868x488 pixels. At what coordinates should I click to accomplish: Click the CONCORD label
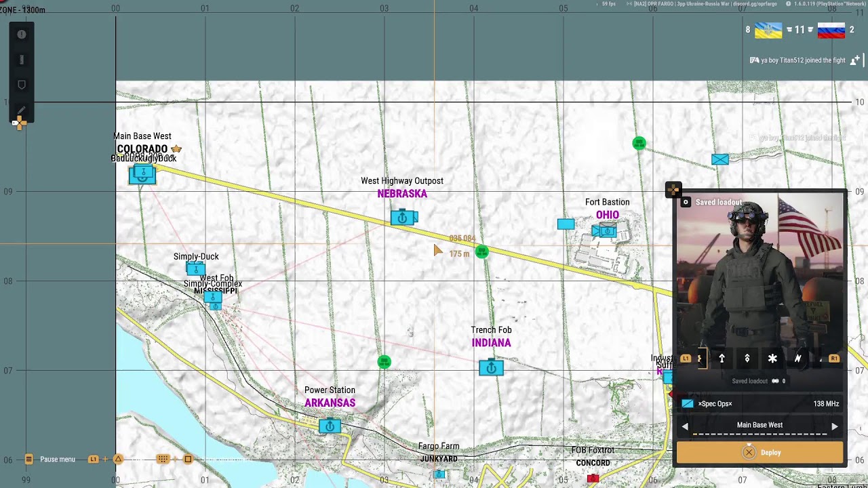pos(593,463)
